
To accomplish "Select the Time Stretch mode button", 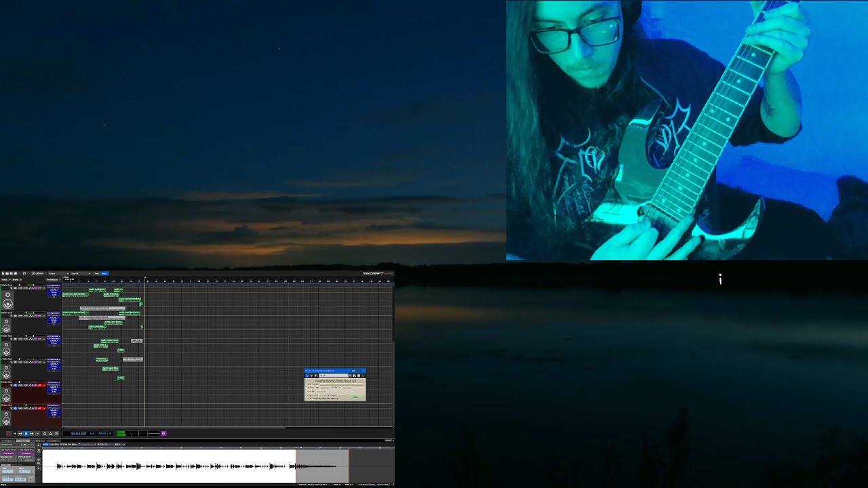I will coord(9,453).
